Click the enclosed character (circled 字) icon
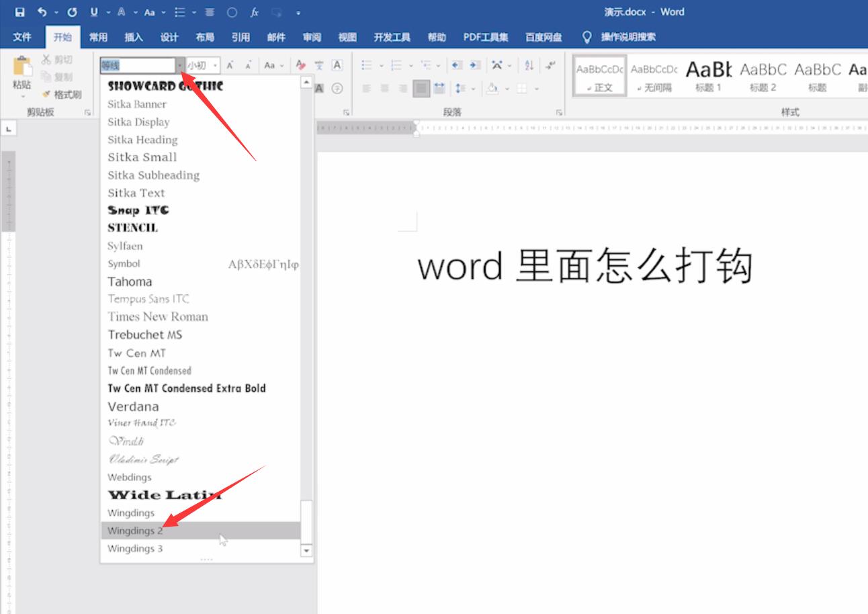The image size is (868, 614). point(337,88)
